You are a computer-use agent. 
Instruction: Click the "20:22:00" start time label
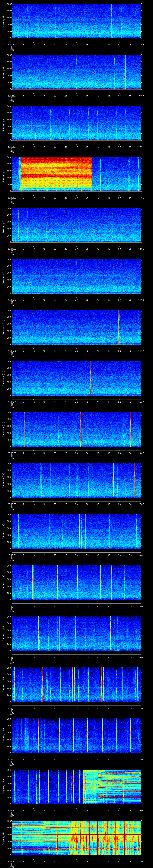pyautogui.click(x=12, y=810)
